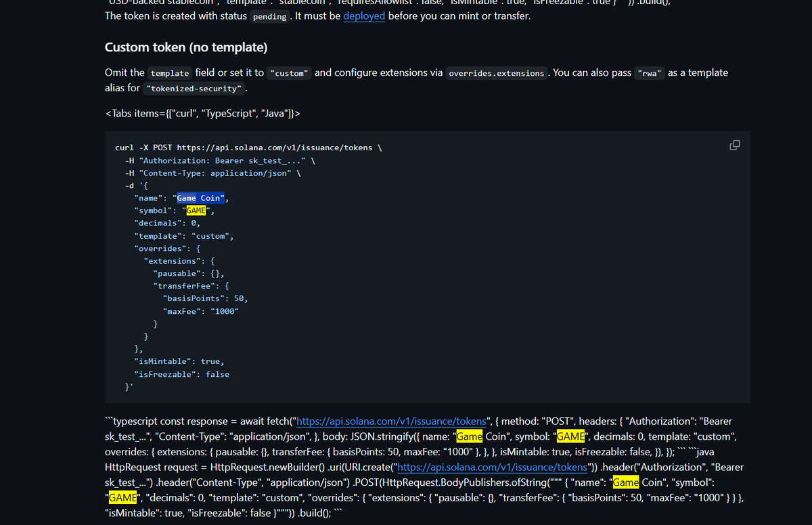Click the highlighted "Game" in the Java snippet

tap(626, 482)
